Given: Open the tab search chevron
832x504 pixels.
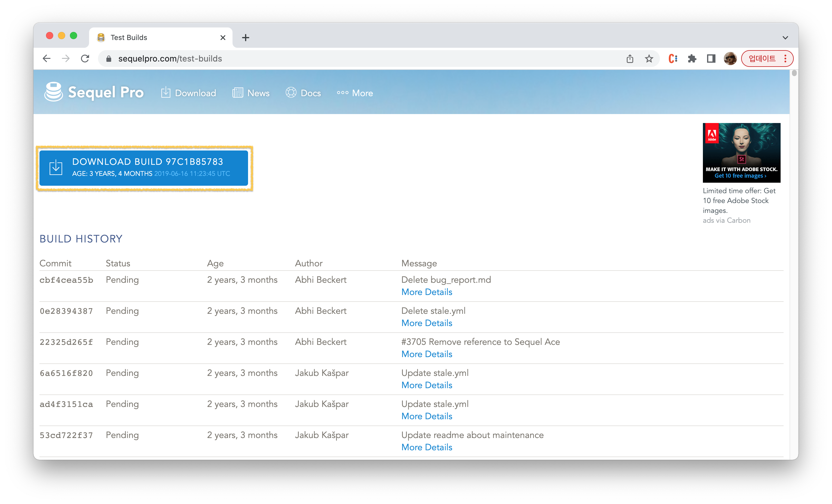Looking at the screenshot, I should tap(785, 37).
